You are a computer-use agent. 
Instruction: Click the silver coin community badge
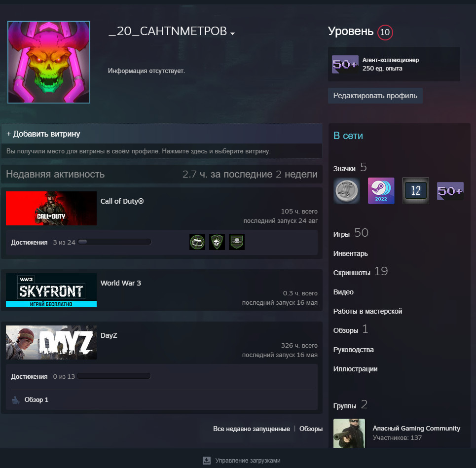(x=347, y=191)
